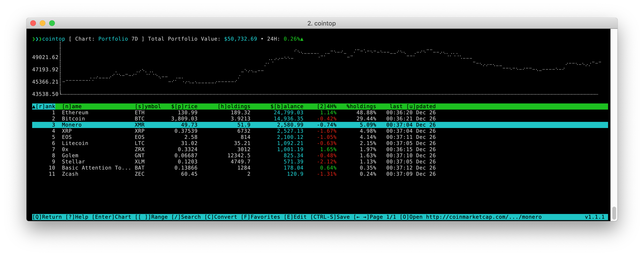
Task: Click the Page 1/1 indicator
Action: (383, 217)
